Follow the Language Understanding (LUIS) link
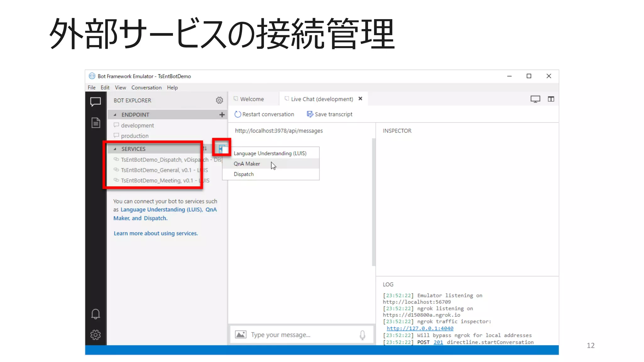This screenshot has width=644, height=362. click(x=162, y=210)
